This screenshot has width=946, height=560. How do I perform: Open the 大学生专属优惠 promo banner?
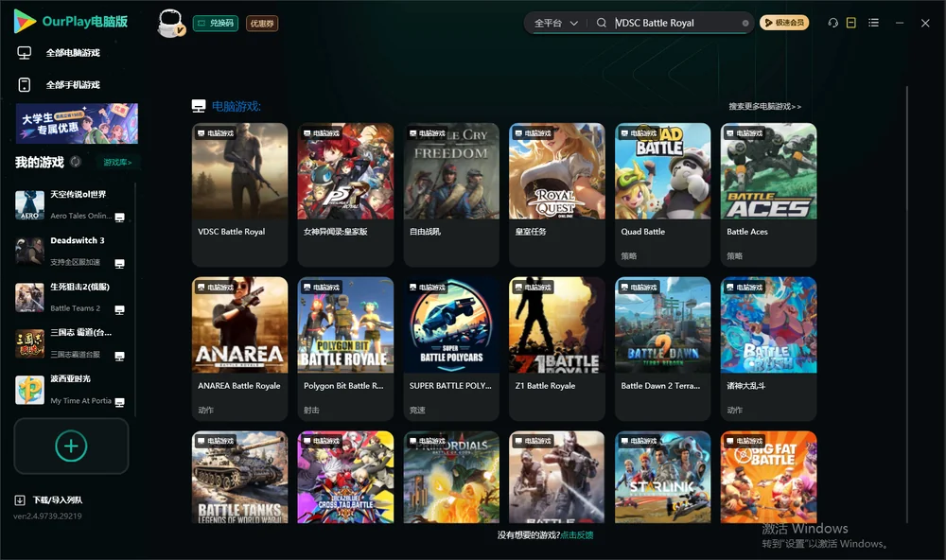78,123
